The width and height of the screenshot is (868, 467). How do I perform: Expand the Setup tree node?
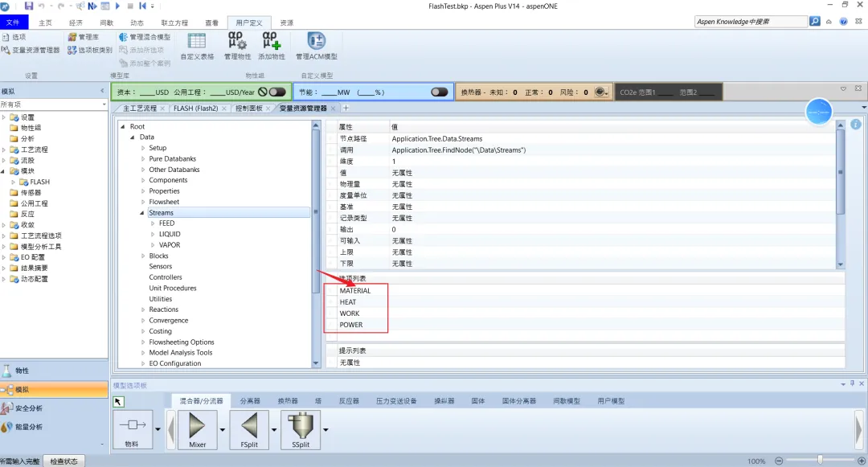(143, 148)
